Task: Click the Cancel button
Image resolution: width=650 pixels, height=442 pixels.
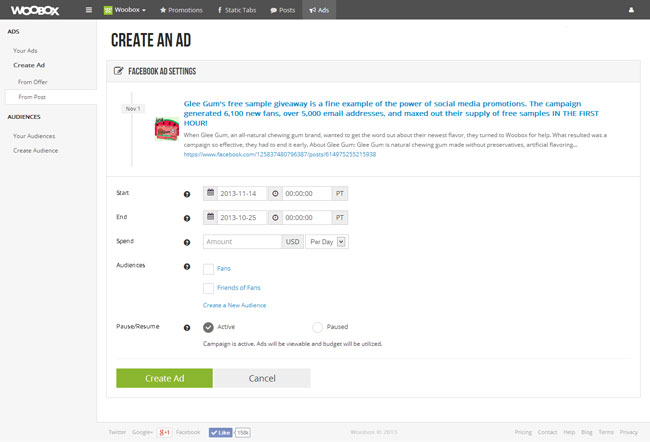Action: tap(262, 378)
